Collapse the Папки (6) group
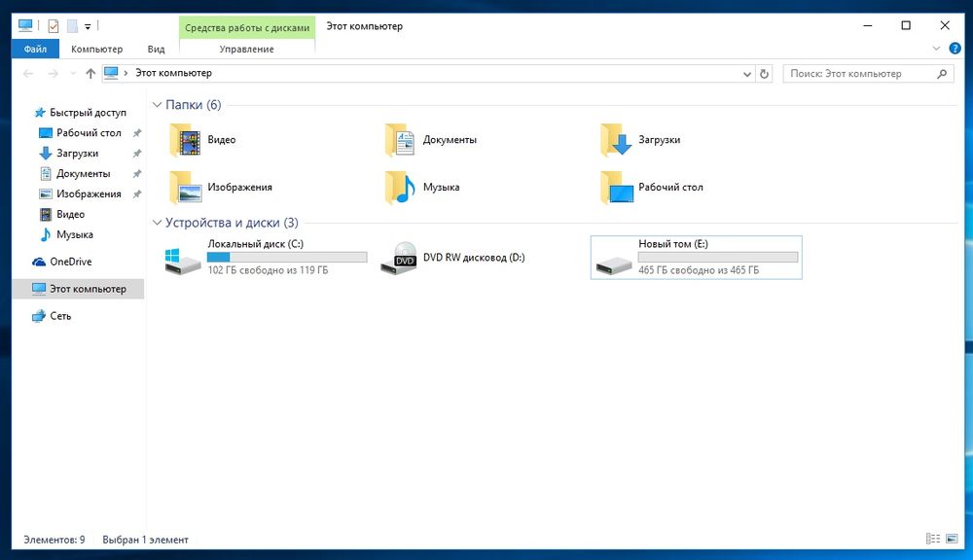 [157, 105]
